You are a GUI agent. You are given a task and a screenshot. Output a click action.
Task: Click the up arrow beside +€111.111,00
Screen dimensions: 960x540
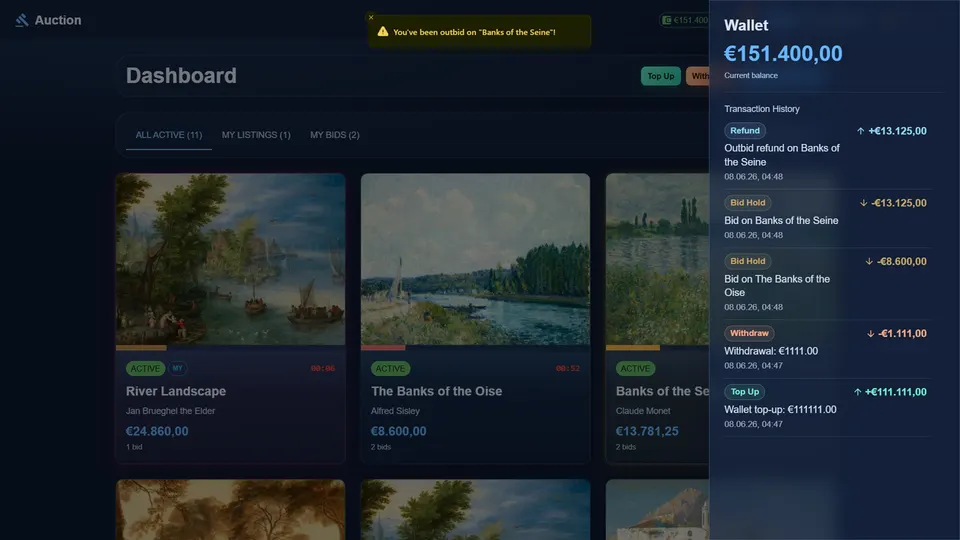point(857,392)
